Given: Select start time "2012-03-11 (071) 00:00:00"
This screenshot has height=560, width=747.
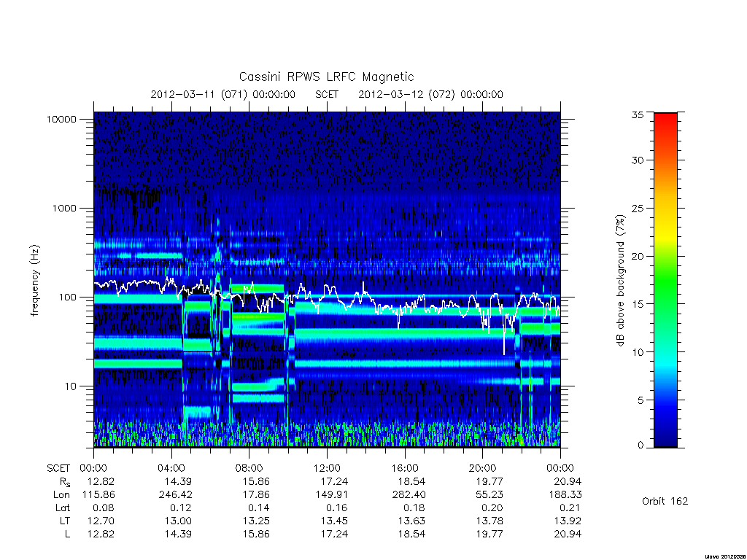Looking at the screenshot, I should click(223, 94).
